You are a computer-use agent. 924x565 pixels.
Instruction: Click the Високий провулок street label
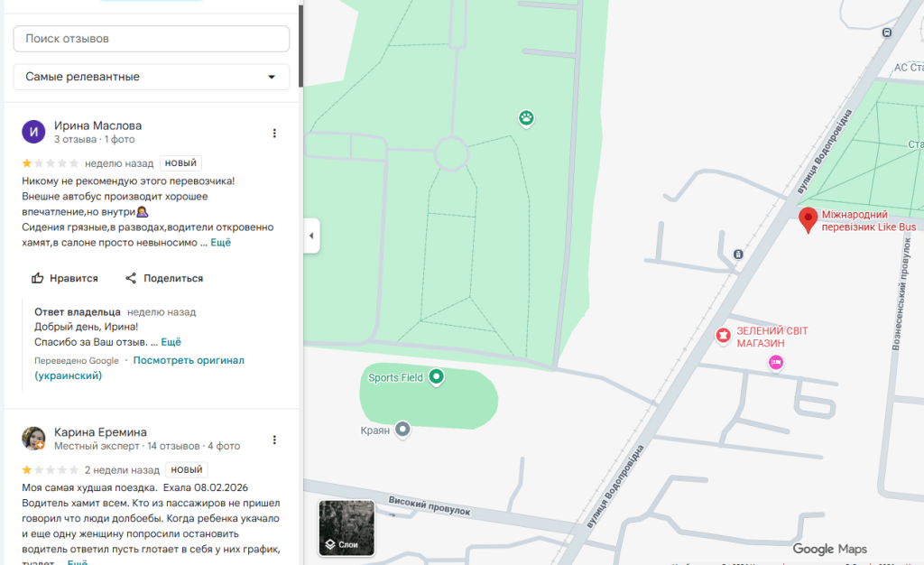[x=429, y=506]
